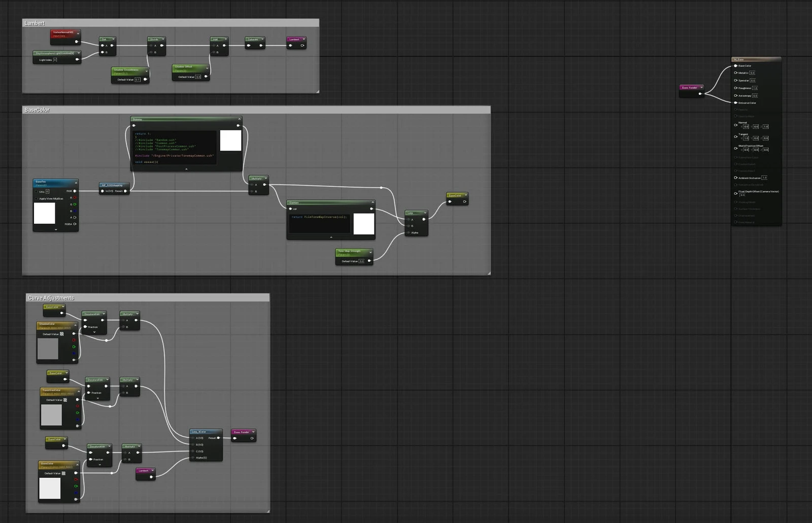This screenshot has width=812, height=523.
Task: Collapse the Dummy custom expression node
Action: click(x=239, y=120)
